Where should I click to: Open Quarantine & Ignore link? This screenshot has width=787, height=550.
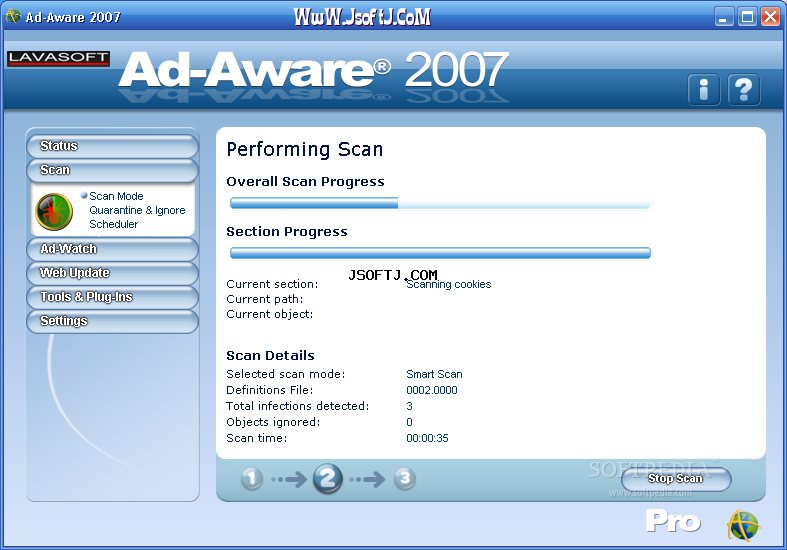(137, 210)
